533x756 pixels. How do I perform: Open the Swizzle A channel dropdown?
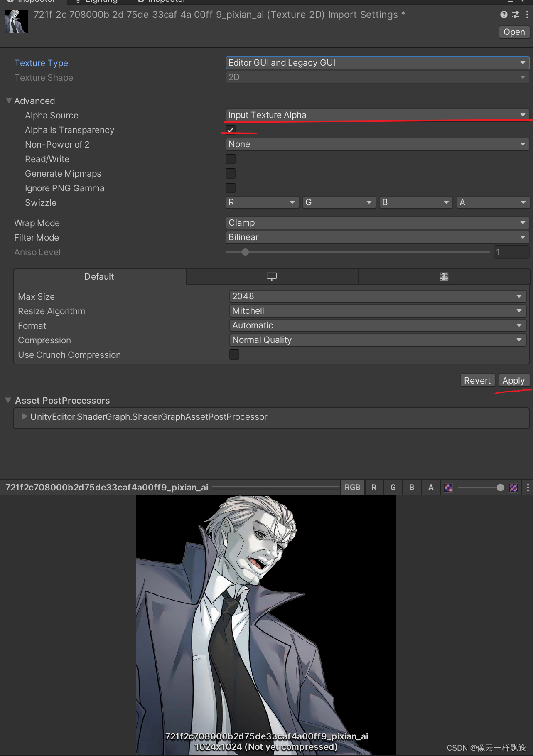[493, 202]
